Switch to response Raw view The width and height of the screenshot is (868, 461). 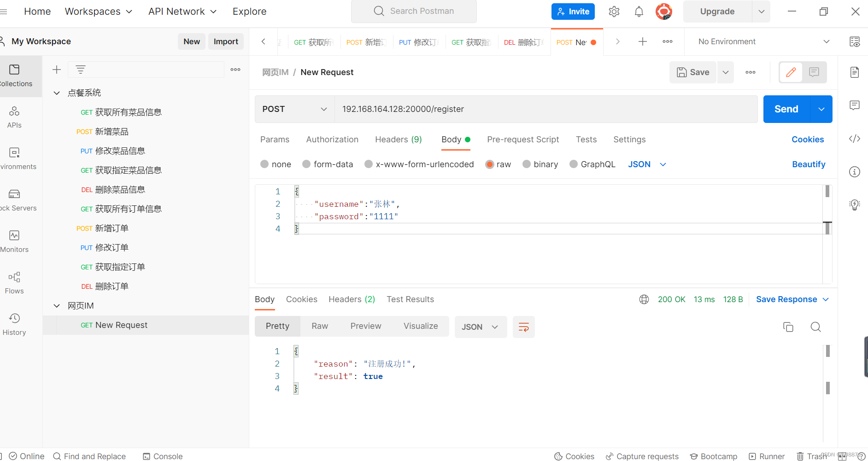320,326
